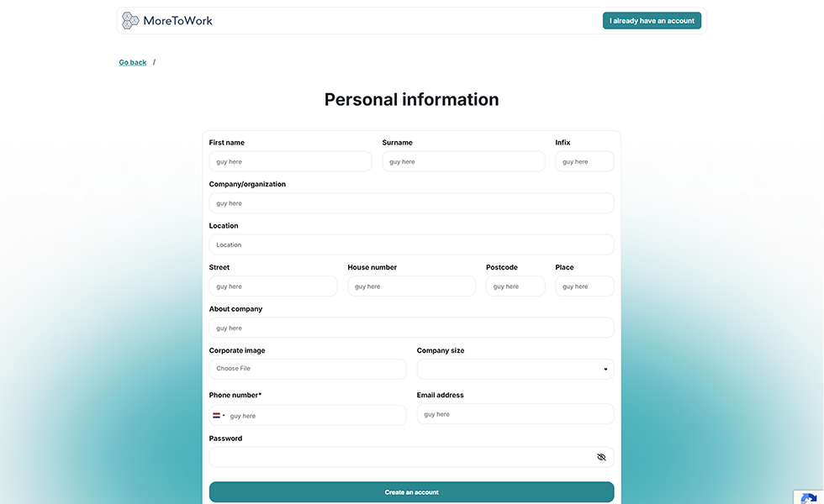Click the Email address input field
Viewport: 824px width, 504px height.
point(515,413)
